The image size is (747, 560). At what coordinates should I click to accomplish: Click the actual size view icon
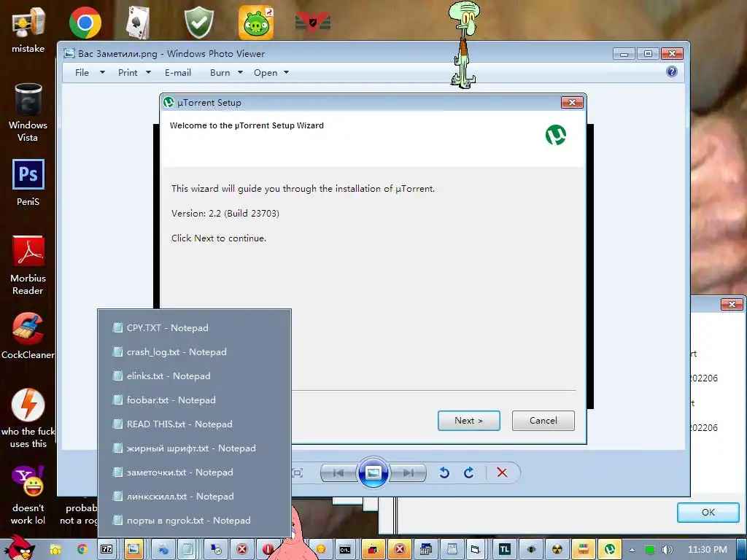298,472
